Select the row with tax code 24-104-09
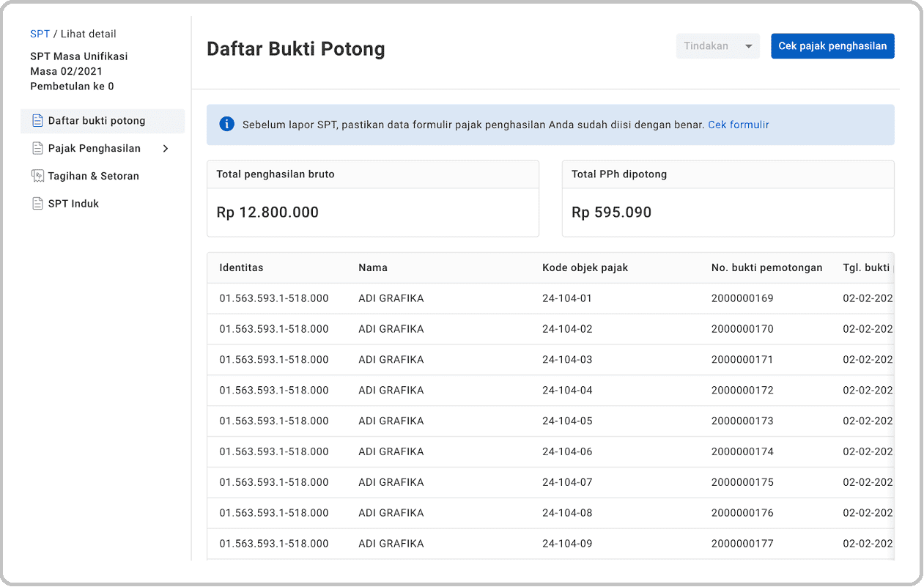924x587 pixels. (550, 544)
